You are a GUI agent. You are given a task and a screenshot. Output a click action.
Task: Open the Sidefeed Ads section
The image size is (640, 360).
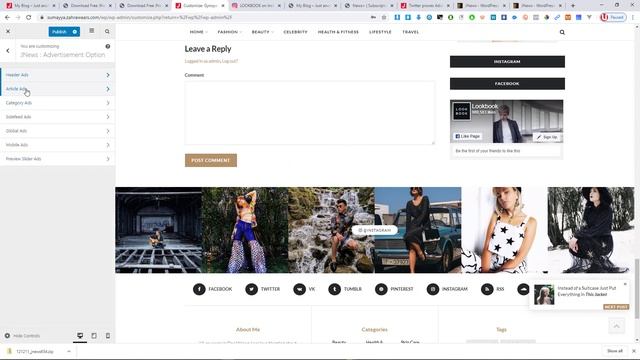[58, 117]
